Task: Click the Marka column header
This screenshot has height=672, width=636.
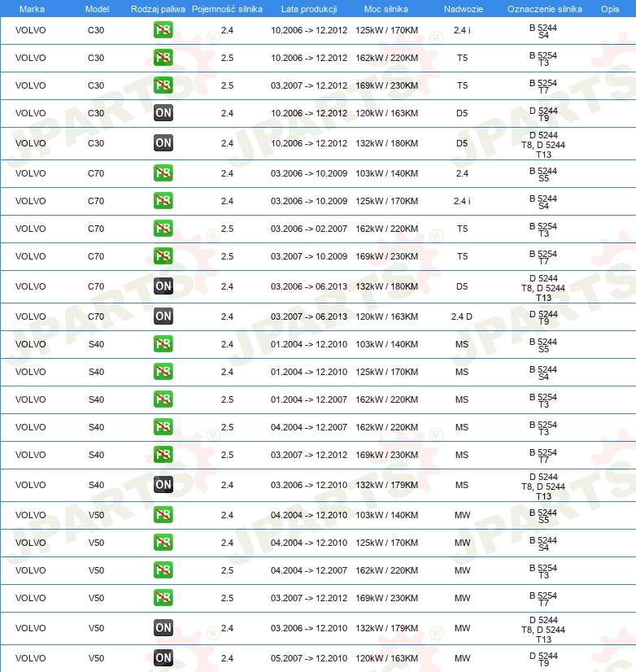Action: coord(33,9)
